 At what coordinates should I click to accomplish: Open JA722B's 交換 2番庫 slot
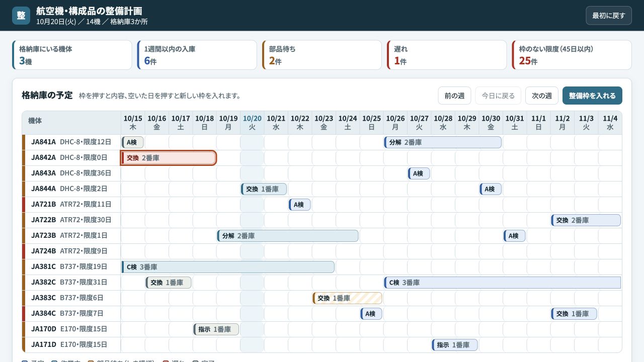click(586, 220)
